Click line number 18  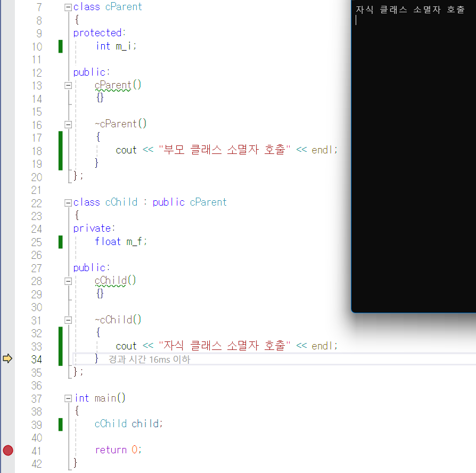click(37, 151)
